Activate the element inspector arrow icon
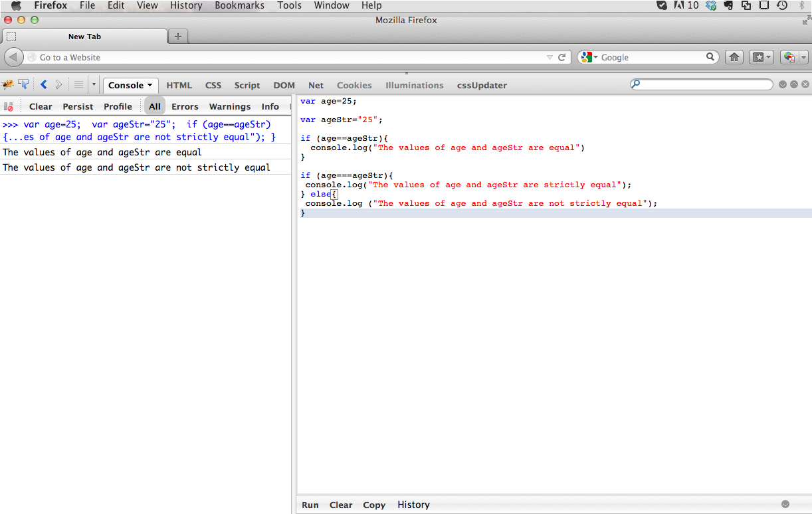The image size is (812, 514). pos(24,84)
